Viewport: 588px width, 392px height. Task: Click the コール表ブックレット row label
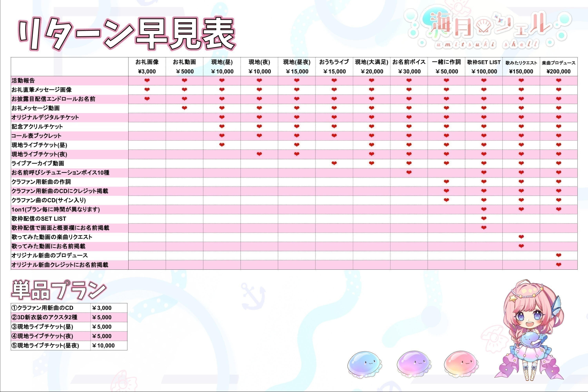click(x=36, y=136)
